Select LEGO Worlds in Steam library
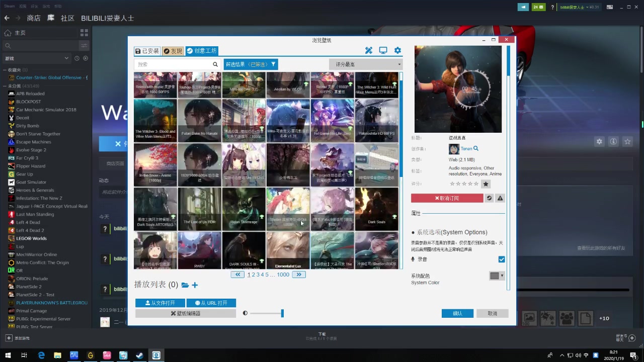Screen dimensions: 644x362 coord(31,238)
